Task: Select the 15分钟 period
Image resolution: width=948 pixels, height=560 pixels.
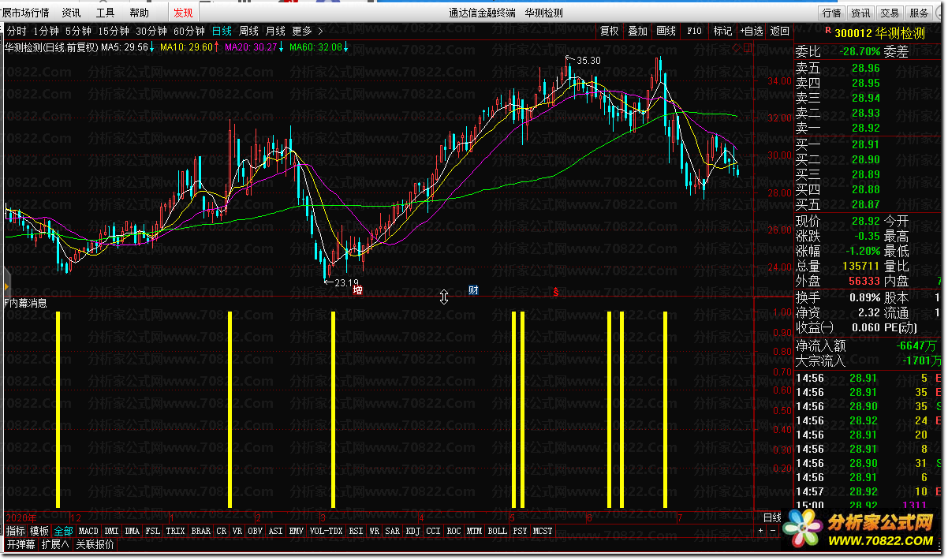Action: click(114, 31)
